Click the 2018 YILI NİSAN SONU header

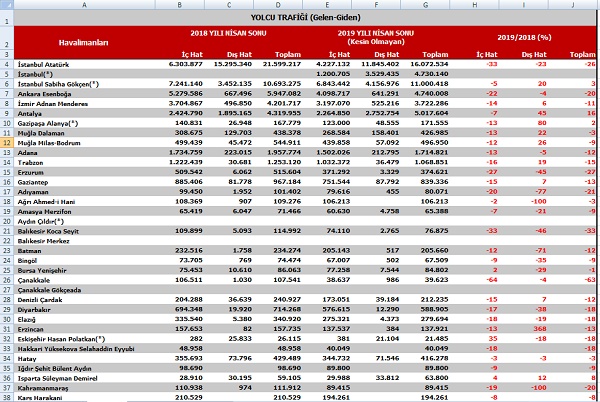tap(234, 34)
